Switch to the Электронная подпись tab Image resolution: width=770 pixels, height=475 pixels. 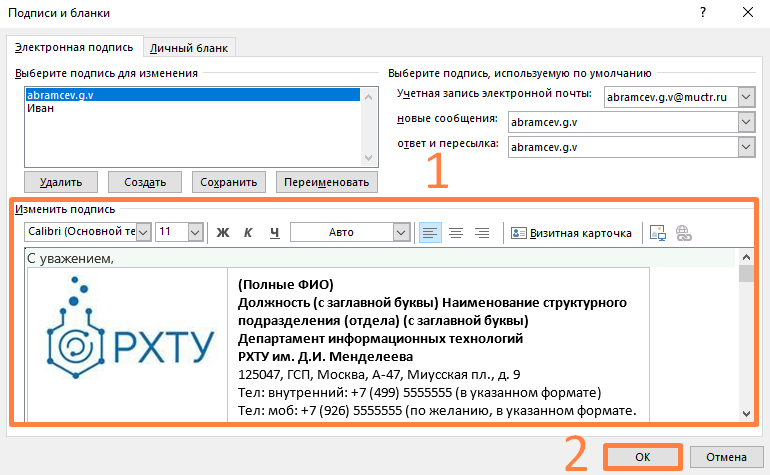tap(74, 47)
